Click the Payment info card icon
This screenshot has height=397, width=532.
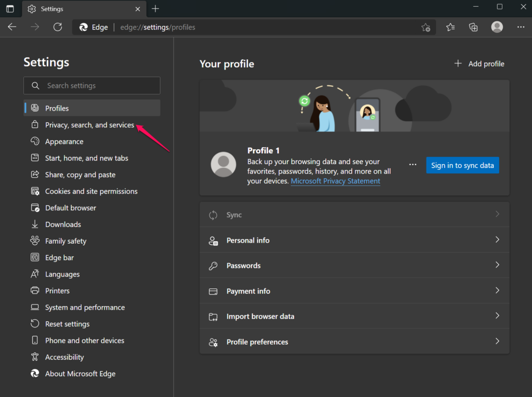coord(213,292)
